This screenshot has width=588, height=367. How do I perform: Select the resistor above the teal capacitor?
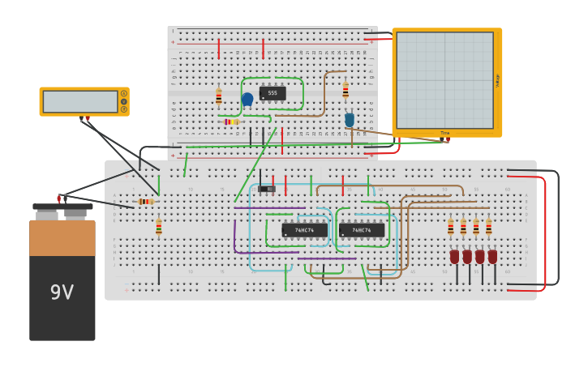346,90
